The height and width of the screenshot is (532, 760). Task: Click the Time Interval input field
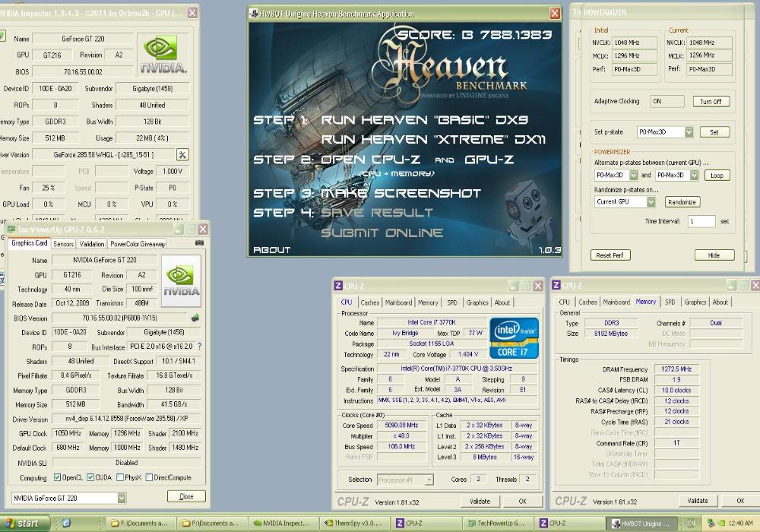tap(701, 221)
